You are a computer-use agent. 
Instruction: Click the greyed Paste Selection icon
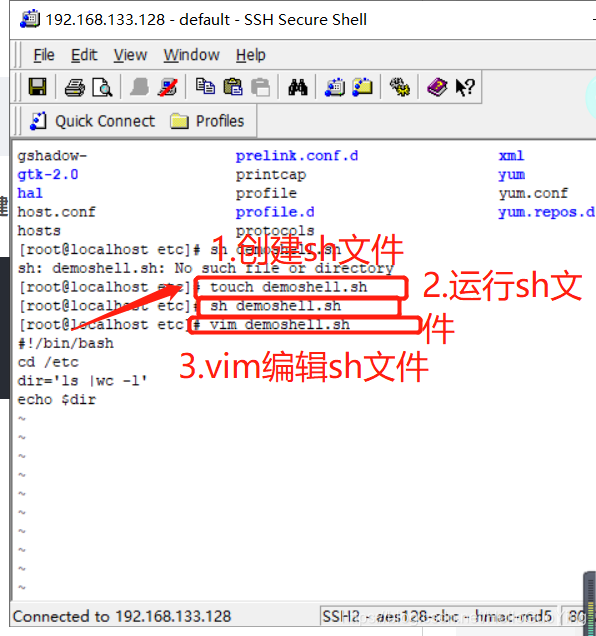point(260,87)
